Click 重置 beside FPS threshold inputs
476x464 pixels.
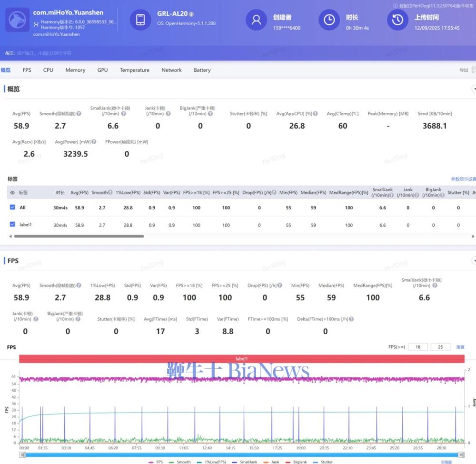pyautogui.click(x=460, y=347)
